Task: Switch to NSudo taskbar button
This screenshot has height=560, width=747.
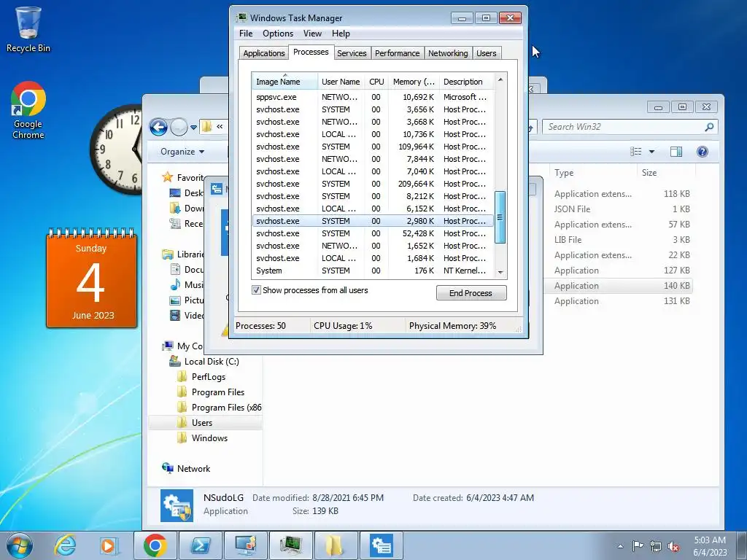Action: [381, 545]
